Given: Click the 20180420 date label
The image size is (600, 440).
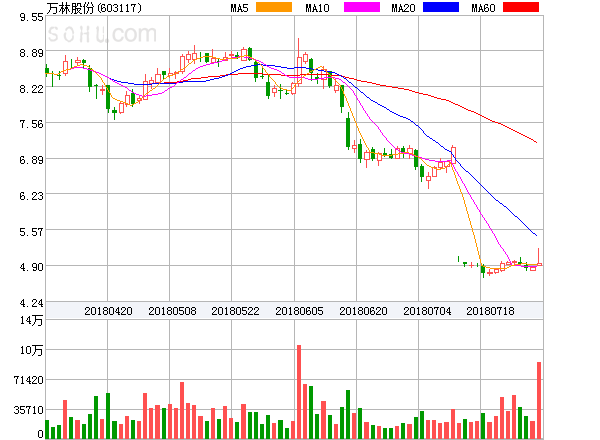Looking at the screenshot, I should click(108, 311).
